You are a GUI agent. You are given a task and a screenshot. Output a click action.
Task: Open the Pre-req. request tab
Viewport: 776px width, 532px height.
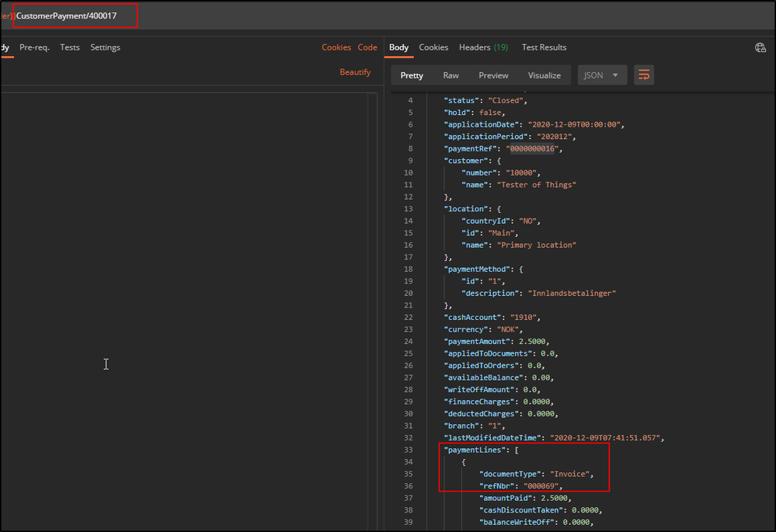(x=34, y=47)
